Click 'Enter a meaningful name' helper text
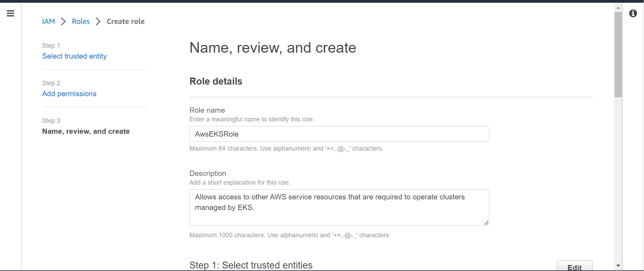Image resolution: width=644 pixels, height=271 pixels. [x=252, y=119]
